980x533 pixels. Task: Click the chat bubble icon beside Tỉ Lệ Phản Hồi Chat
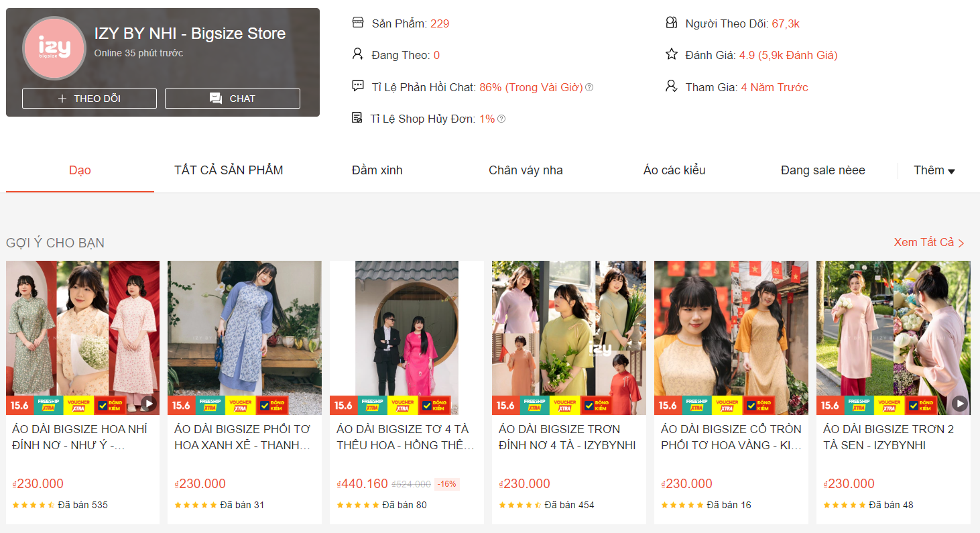coord(358,86)
